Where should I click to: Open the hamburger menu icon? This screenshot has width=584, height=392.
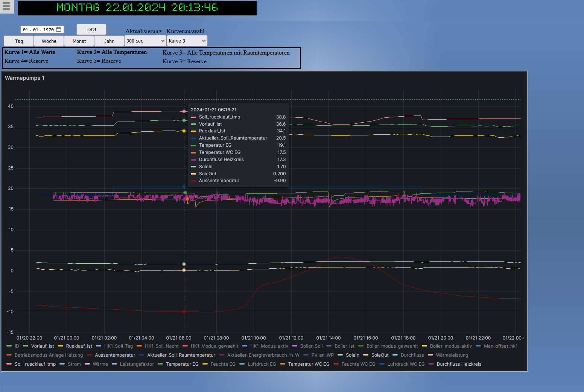(x=6, y=6)
